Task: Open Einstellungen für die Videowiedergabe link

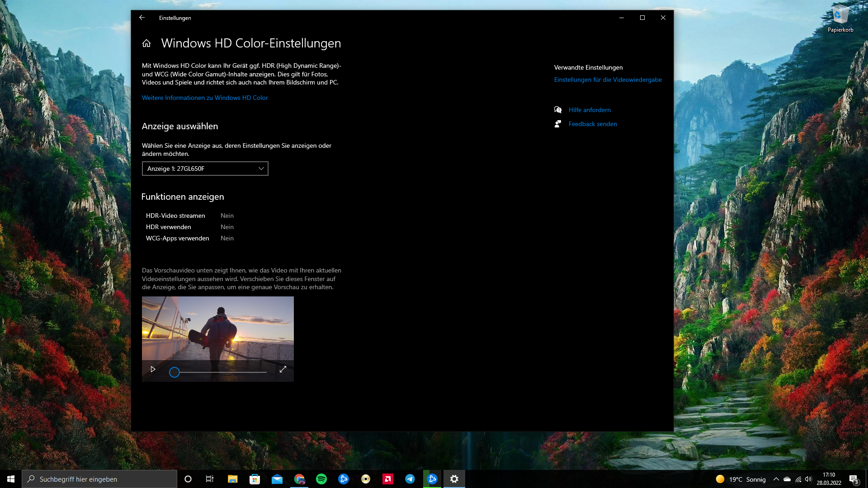Action: [608, 80]
